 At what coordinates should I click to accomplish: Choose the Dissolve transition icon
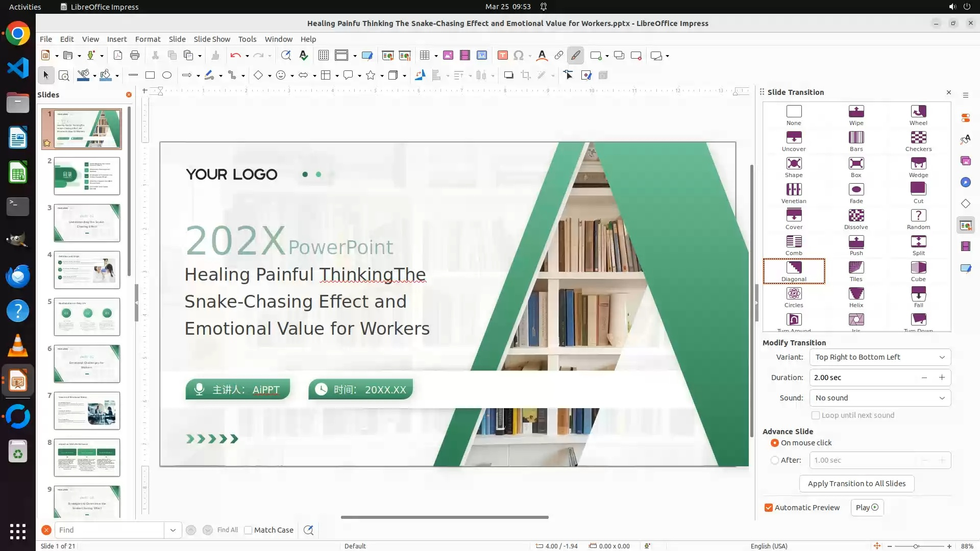click(x=856, y=216)
